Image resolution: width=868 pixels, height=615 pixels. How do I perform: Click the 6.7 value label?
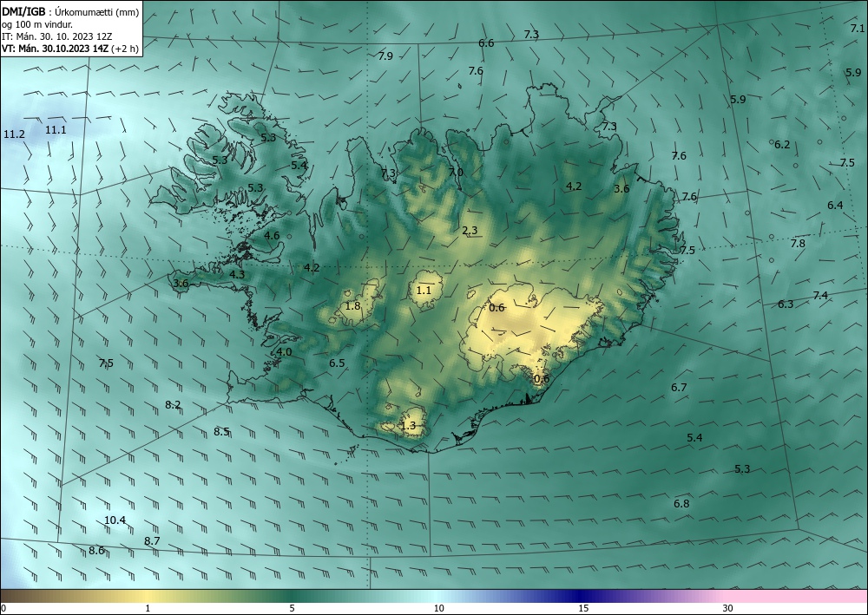pos(679,387)
